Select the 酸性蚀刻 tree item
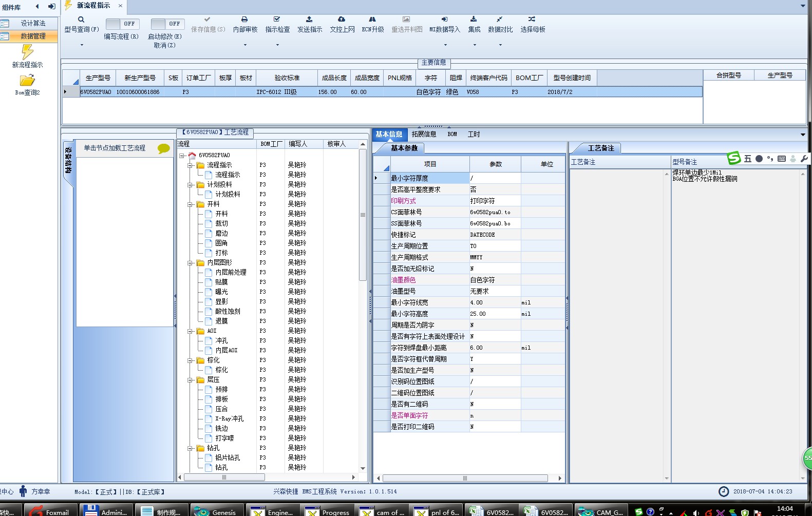812x516 pixels. (x=228, y=312)
